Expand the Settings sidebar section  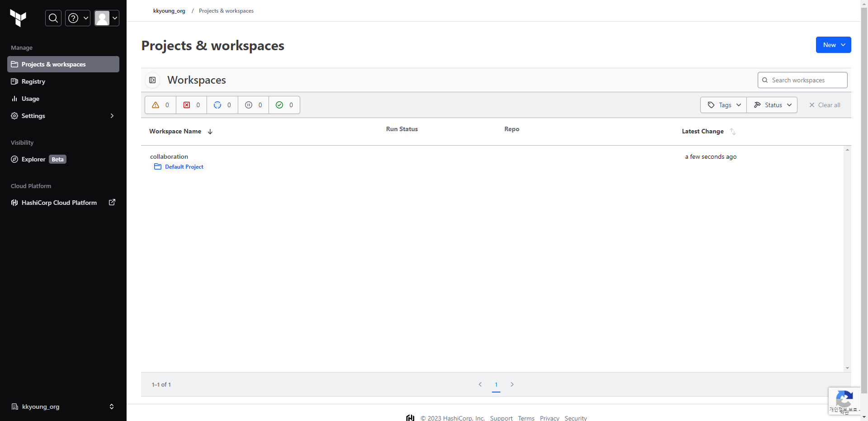pos(63,116)
